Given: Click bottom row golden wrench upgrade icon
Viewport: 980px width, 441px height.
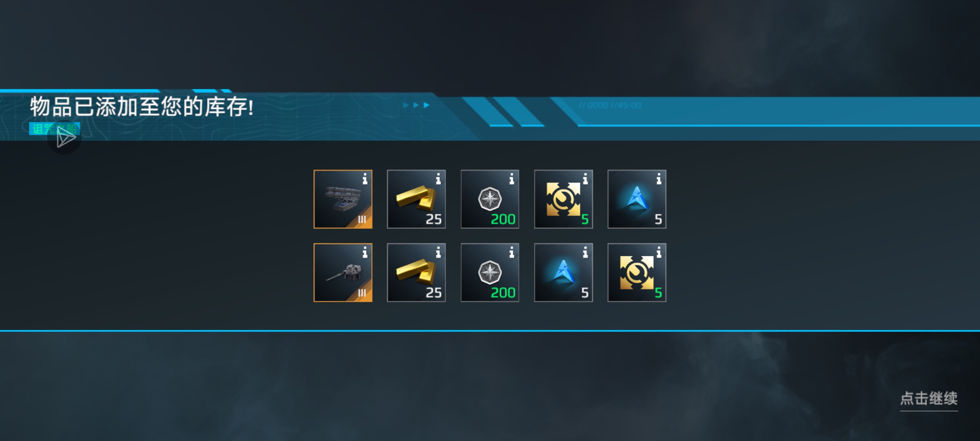Looking at the screenshot, I should 637,273.
